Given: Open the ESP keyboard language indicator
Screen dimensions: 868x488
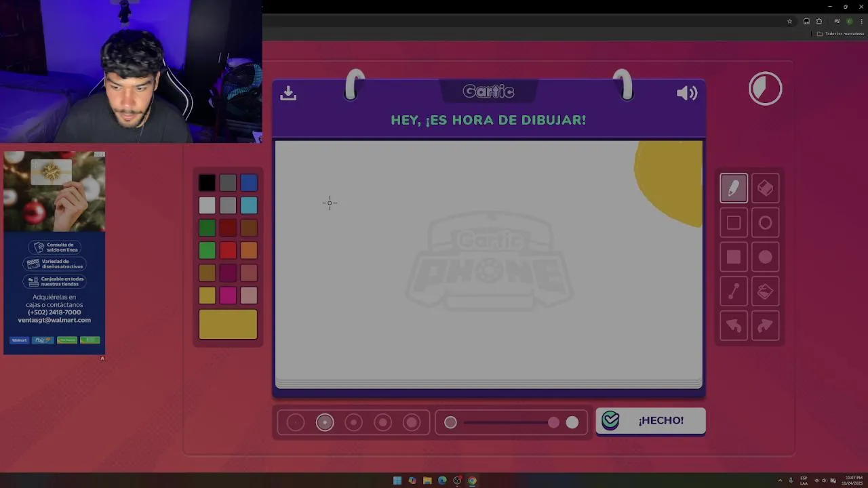Looking at the screenshot, I should 804,481.
